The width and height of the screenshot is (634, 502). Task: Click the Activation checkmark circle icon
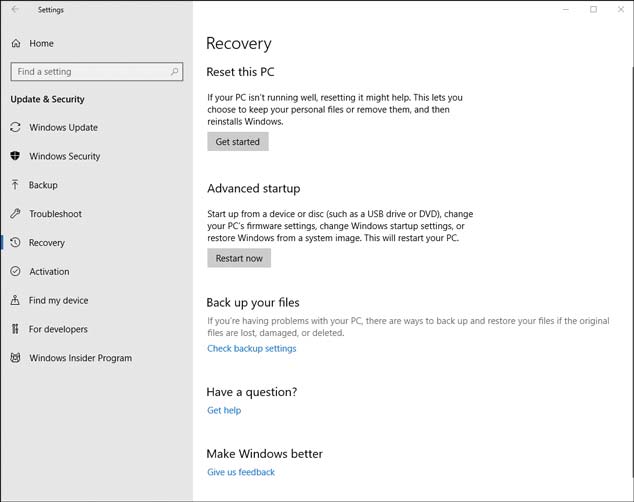(x=15, y=271)
